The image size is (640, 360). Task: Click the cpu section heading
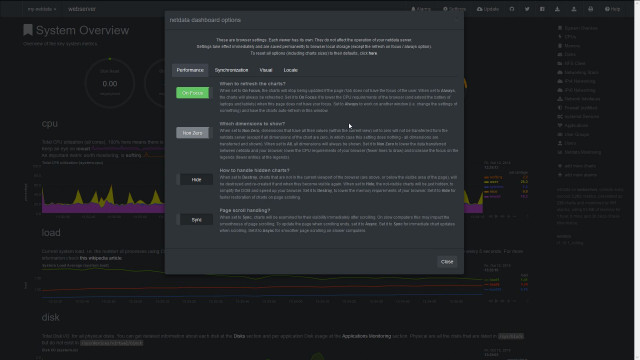(x=50, y=123)
